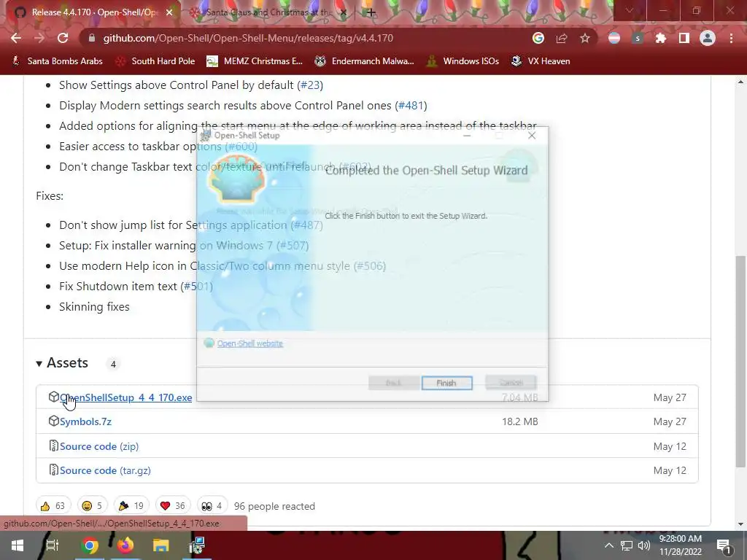
Task: Click the eyes reaction with 4
Action: 212,506
